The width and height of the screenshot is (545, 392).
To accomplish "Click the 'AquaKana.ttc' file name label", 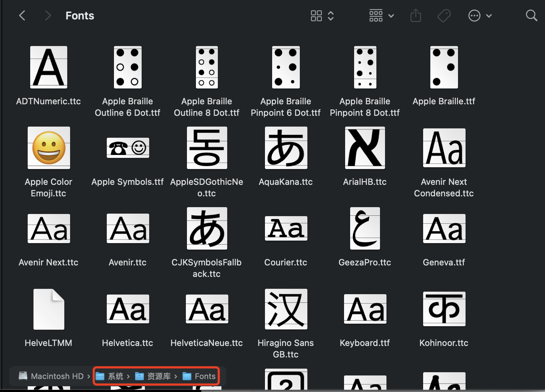I will (x=286, y=182).
